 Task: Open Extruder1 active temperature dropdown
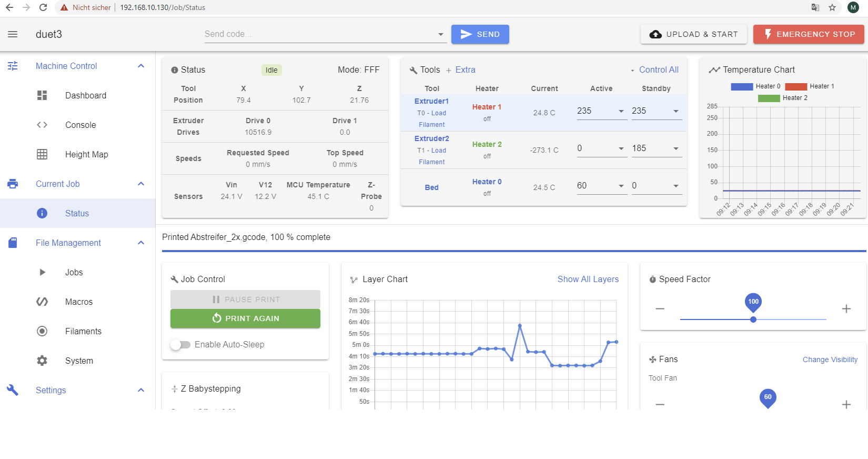pos(621,111)
